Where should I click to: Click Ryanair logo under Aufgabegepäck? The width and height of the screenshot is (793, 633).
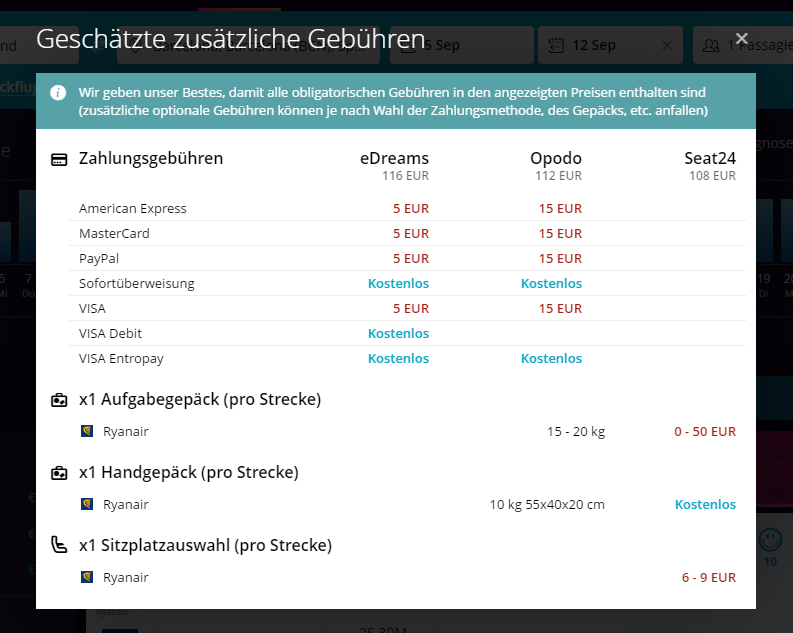[x=87, y=431]
